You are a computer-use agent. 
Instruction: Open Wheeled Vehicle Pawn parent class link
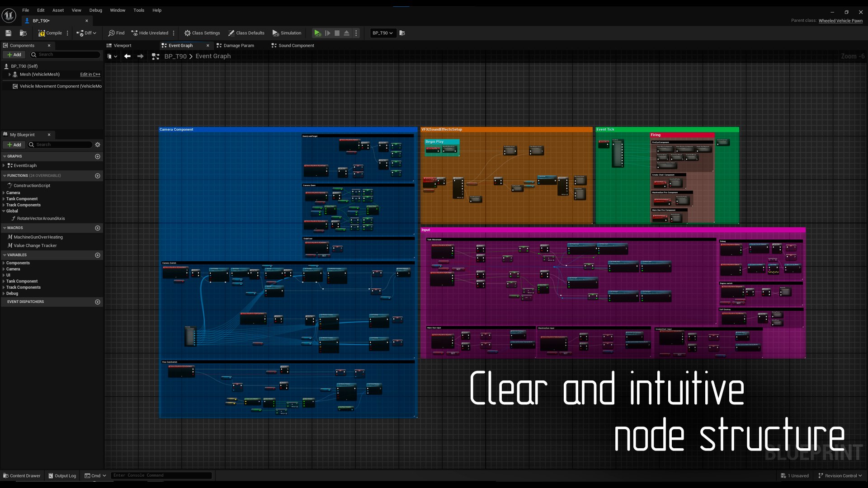pos(840,21)
